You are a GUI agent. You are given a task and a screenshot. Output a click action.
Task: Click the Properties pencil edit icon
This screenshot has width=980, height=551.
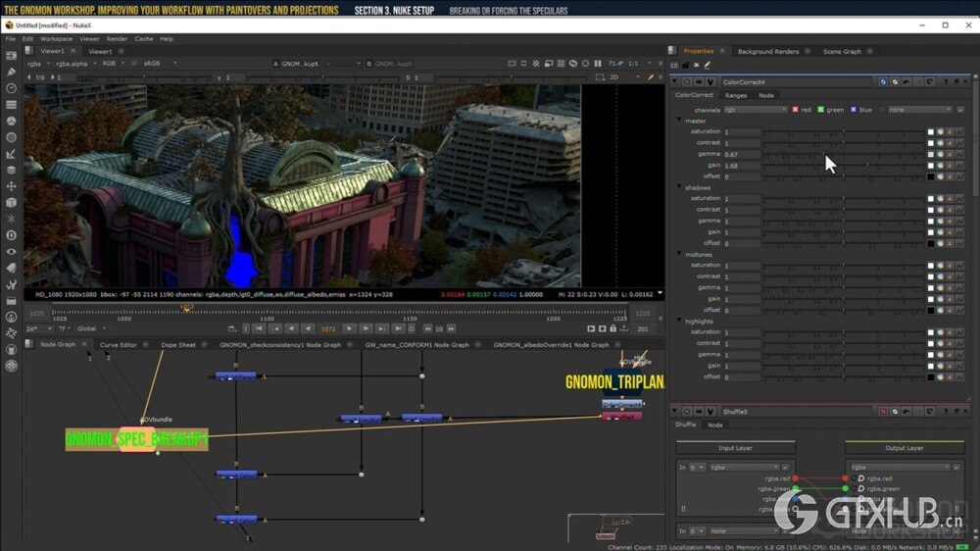(x=708, y=65)
